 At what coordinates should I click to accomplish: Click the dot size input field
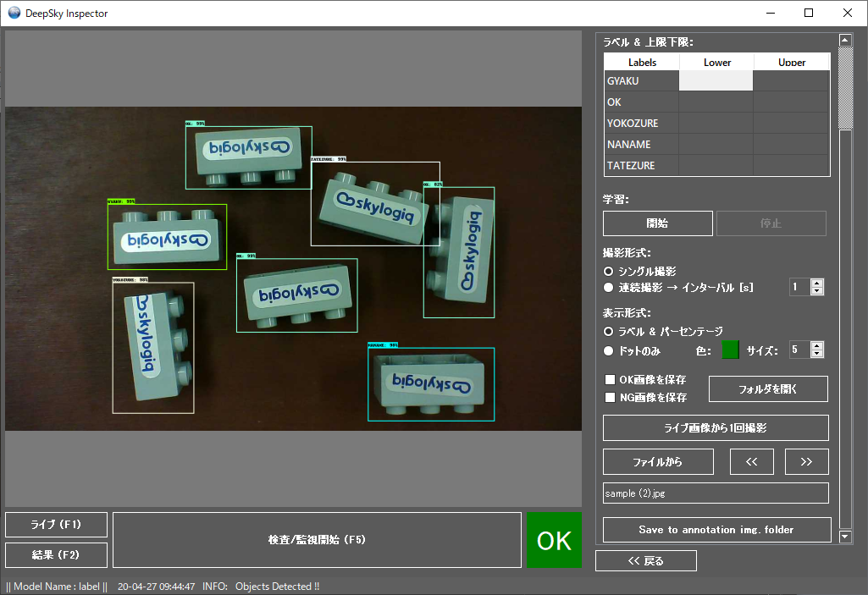pos(800,350)
